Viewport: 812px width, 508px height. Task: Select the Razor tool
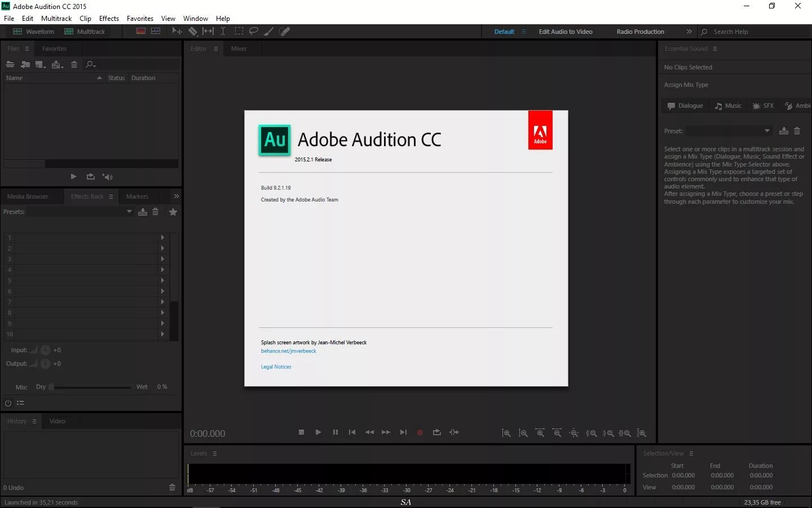click(193, 32)
